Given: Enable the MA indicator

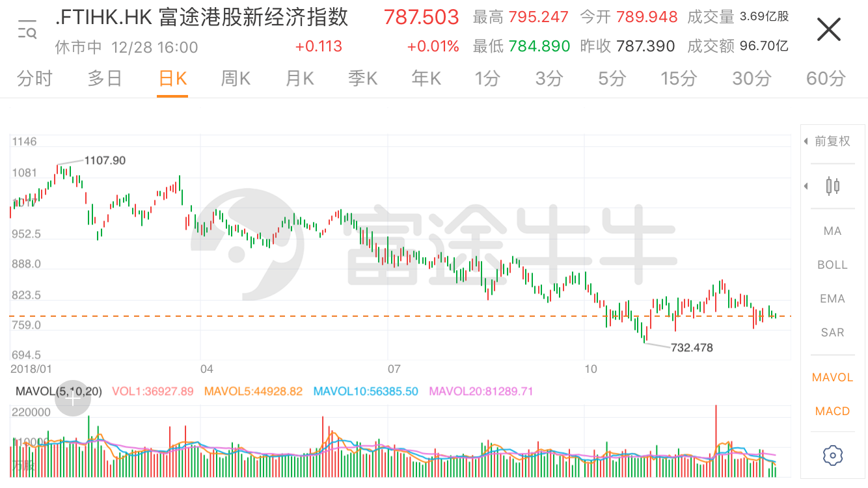Looking at the screenshot, I should click(x=832, y=231).
